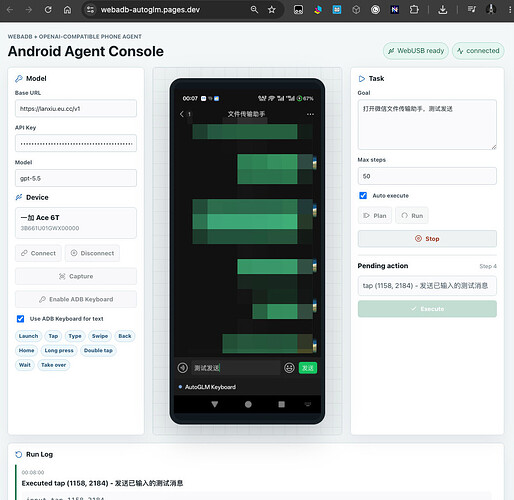Click the Back action chip

(125, 336)
